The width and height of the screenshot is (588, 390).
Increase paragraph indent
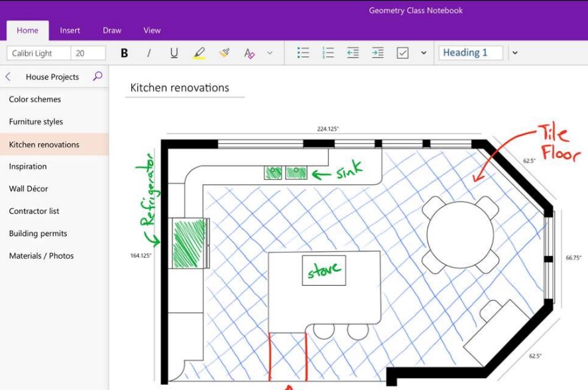378,52
